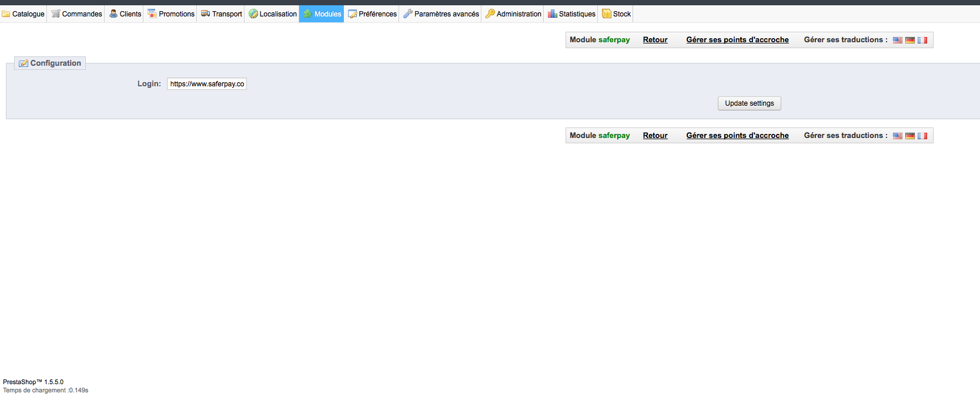Open top Gérer ses points d'accroche link

click(737, 40)
